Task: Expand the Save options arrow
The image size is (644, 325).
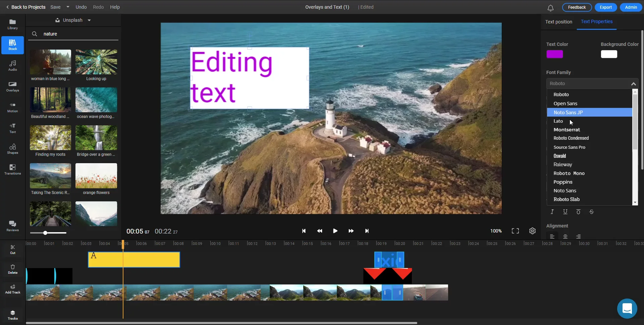Action: coord(68,7)
